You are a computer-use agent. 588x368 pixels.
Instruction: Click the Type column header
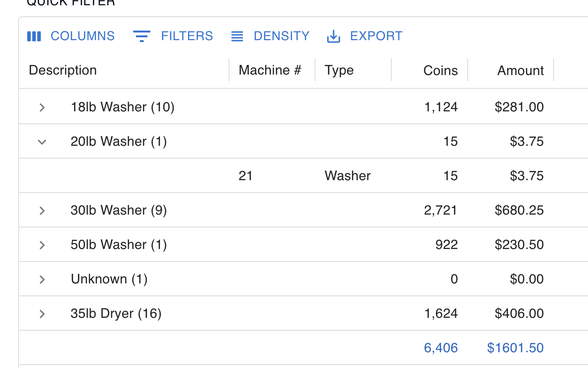339,70
